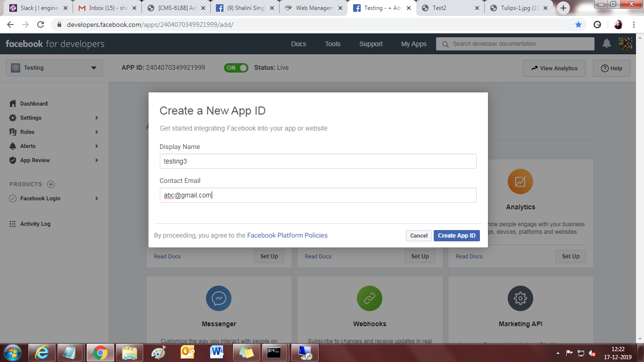Click the muted volume icon in tray
644x362 pixels.
(x=592, y=353)
